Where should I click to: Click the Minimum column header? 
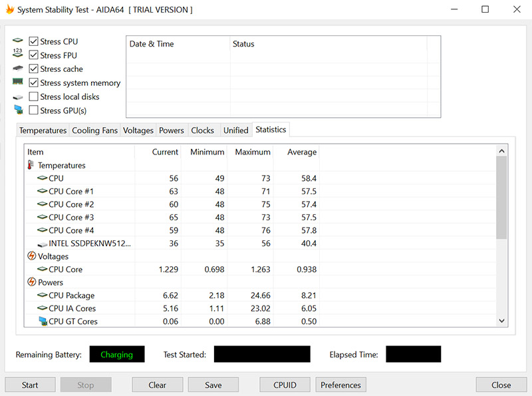(204, 152)
